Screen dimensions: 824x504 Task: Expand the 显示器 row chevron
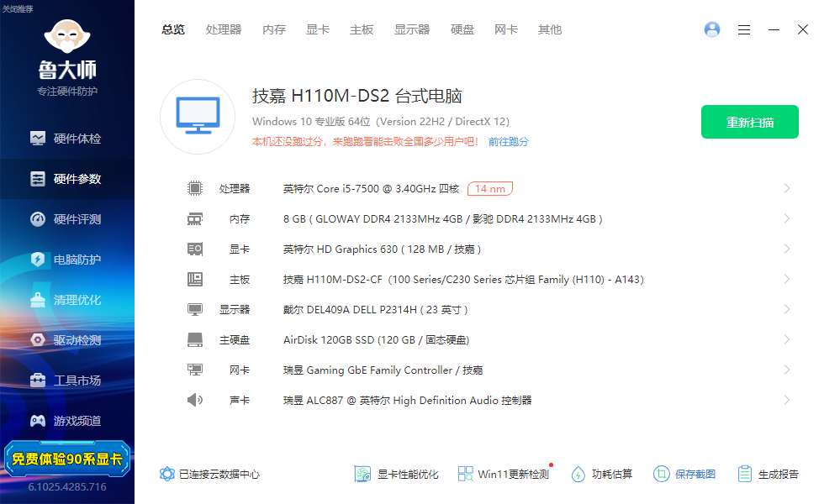point(787,309)
